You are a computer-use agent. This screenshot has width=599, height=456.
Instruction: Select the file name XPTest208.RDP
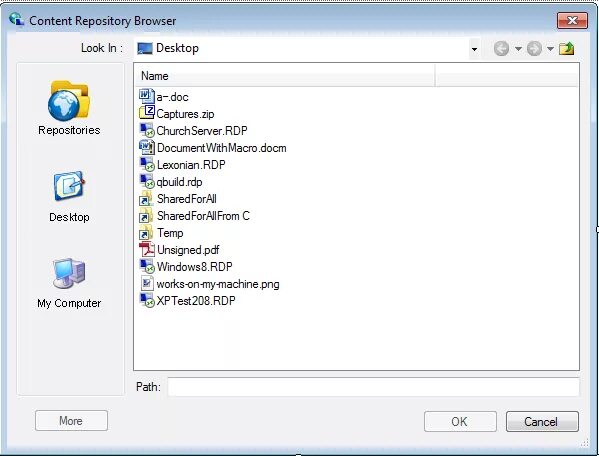[x=196, y=301]
